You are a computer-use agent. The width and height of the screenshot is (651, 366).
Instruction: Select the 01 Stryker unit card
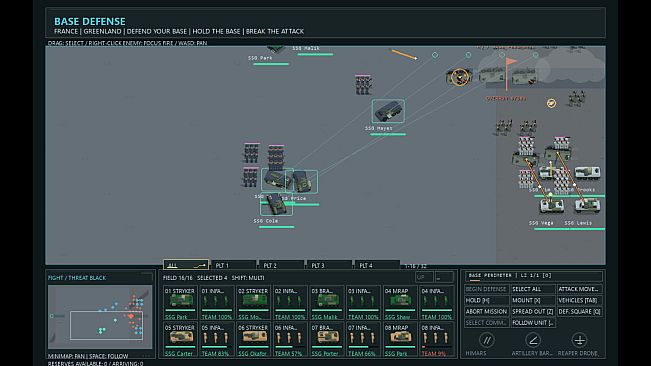point(180,303)
